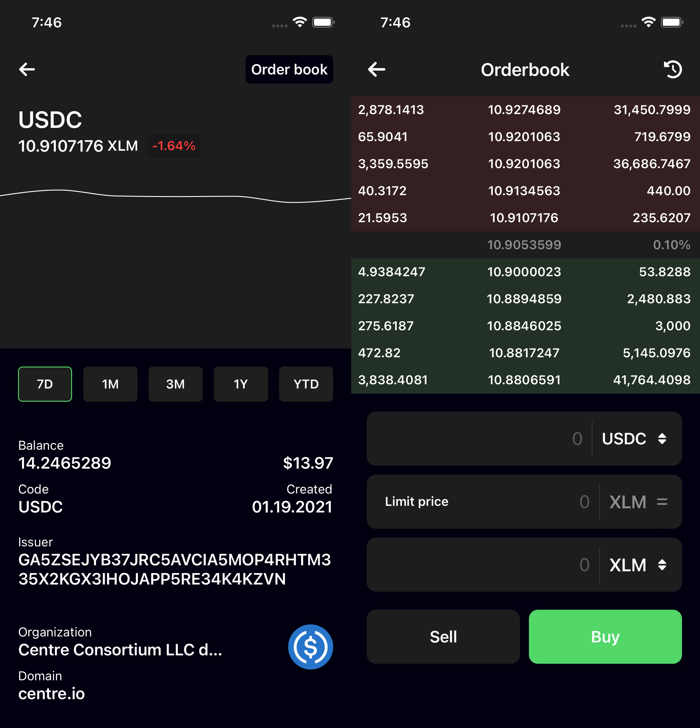700x728 pixels.
Task: Select ask row priced 10.9134563
Action: (x=526, y=191)
